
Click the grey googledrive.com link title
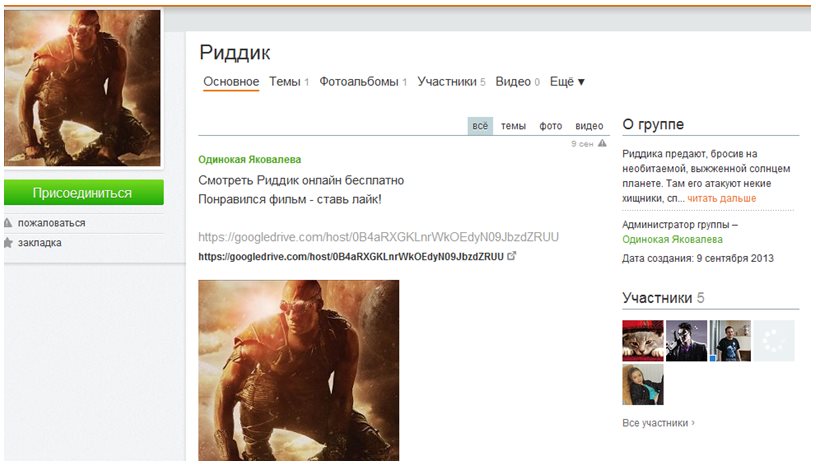click(378, 237)
